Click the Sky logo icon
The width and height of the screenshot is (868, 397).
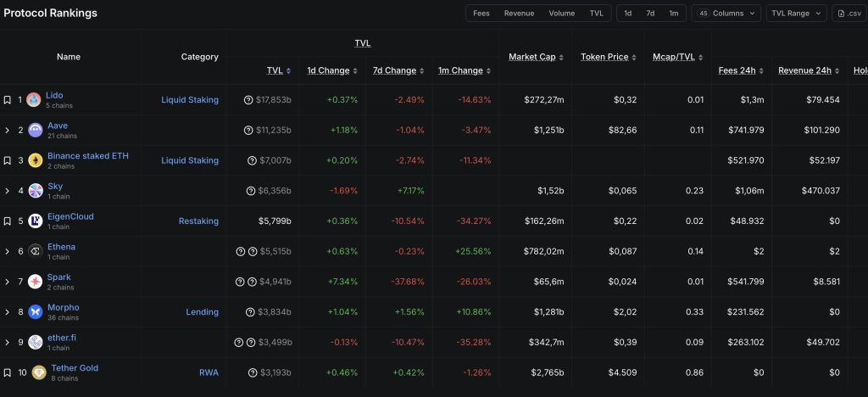point(36,191)
